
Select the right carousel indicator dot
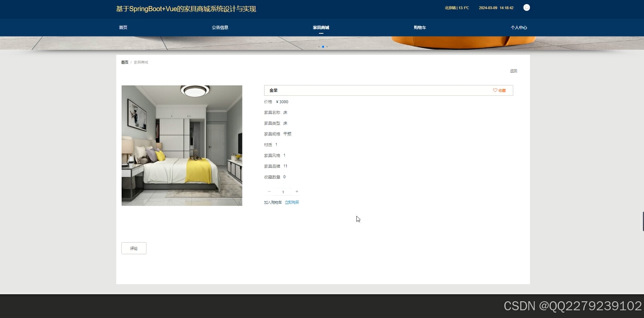coord(327,47)
